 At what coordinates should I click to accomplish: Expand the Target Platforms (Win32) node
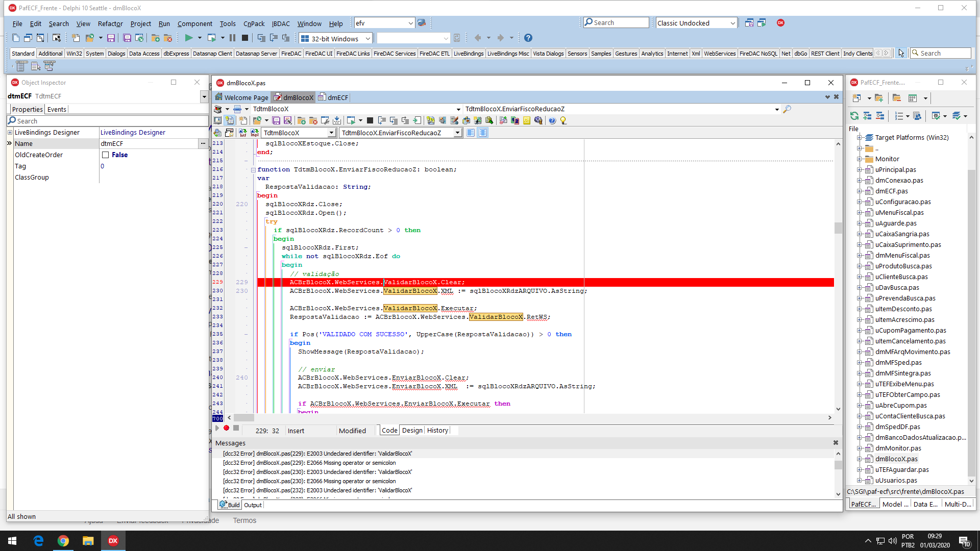(860, 138)
